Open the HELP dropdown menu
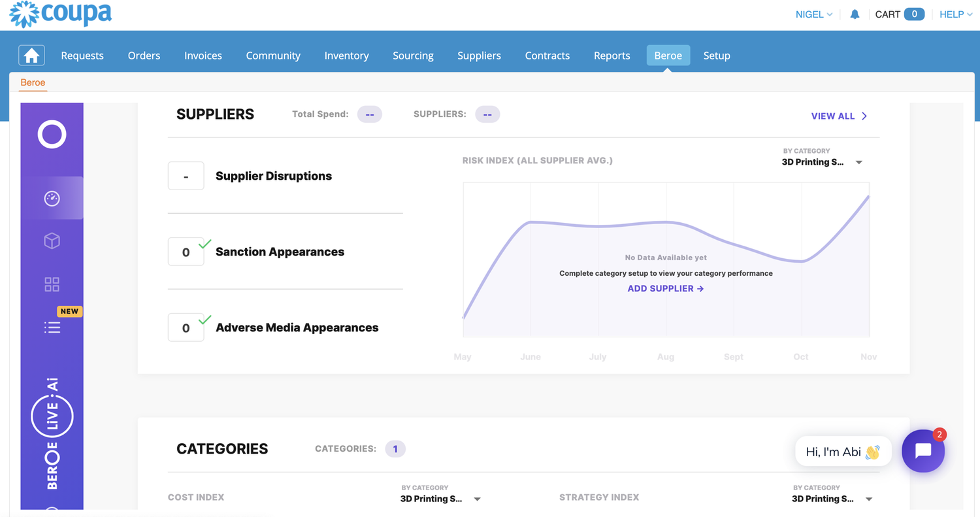Screen dimensions: 980x517 955,14
